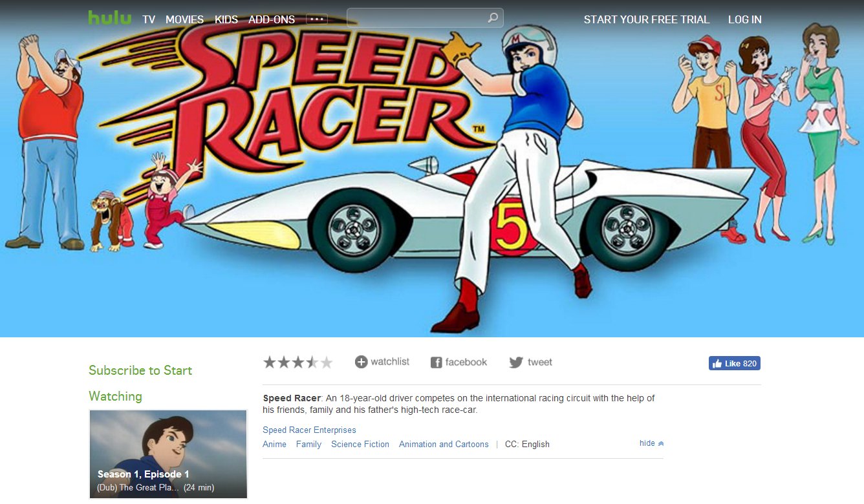Open the TV menu
864x504 pixels.
149,19
